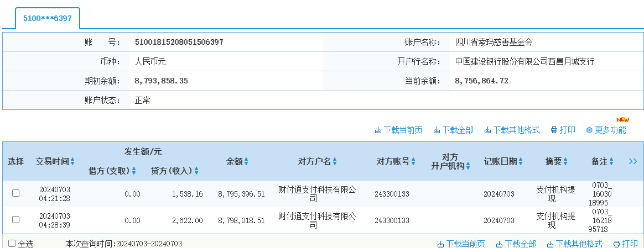Click the download icon beside upper 下载其他格式
The image size is (644, 248).
pyautogui.click(x=487, y=130)
